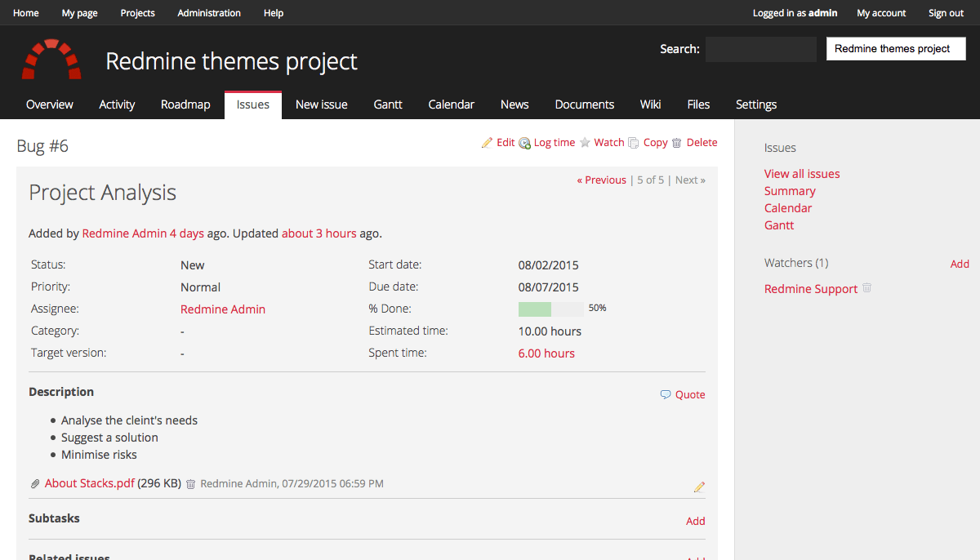
Task: Open the assignee Redmine Admin link
Action: [x=223, y=309]
